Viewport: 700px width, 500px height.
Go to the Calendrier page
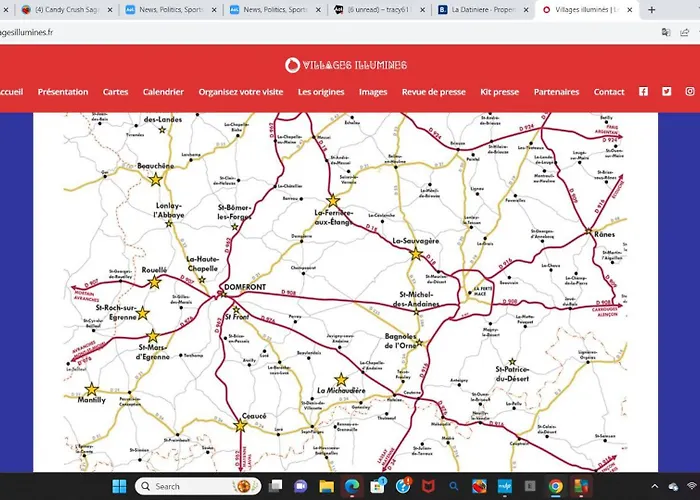163,92
